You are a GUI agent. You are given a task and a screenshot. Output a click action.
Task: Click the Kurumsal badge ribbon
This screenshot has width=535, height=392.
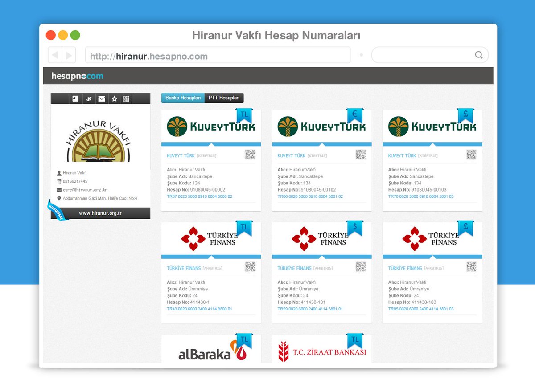(x=58, y=210)
